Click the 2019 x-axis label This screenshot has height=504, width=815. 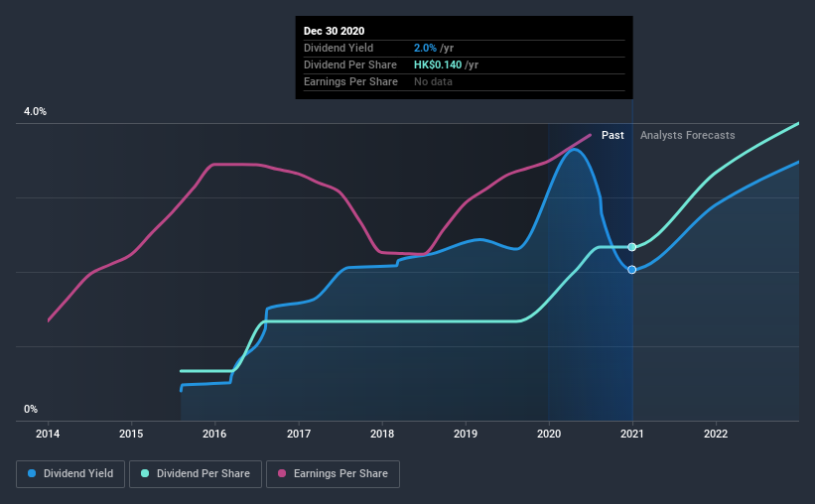click(x=466, y=434)
